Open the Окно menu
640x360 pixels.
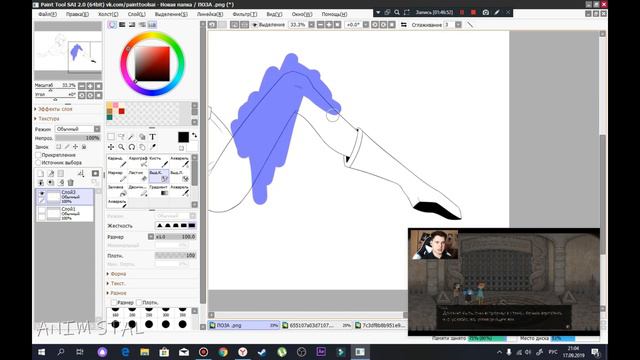(302, 14)
